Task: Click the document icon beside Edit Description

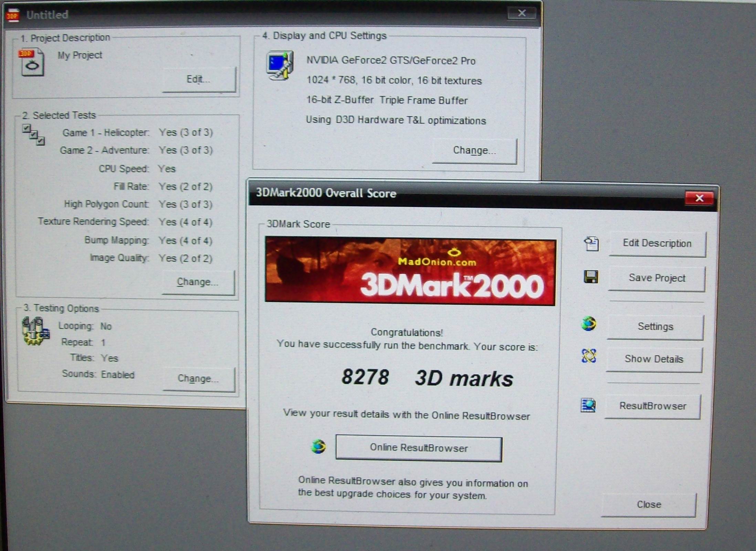Action: pos(591,244)
